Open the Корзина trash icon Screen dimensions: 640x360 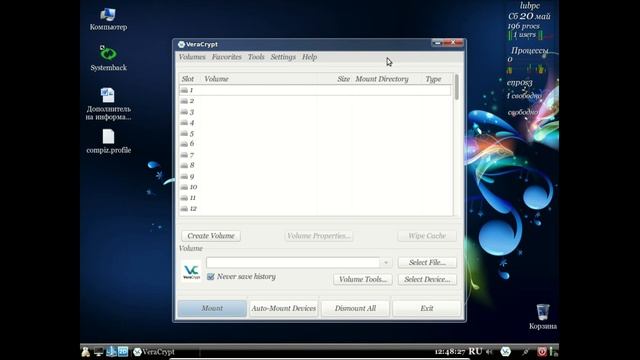(x=542, y=316)
